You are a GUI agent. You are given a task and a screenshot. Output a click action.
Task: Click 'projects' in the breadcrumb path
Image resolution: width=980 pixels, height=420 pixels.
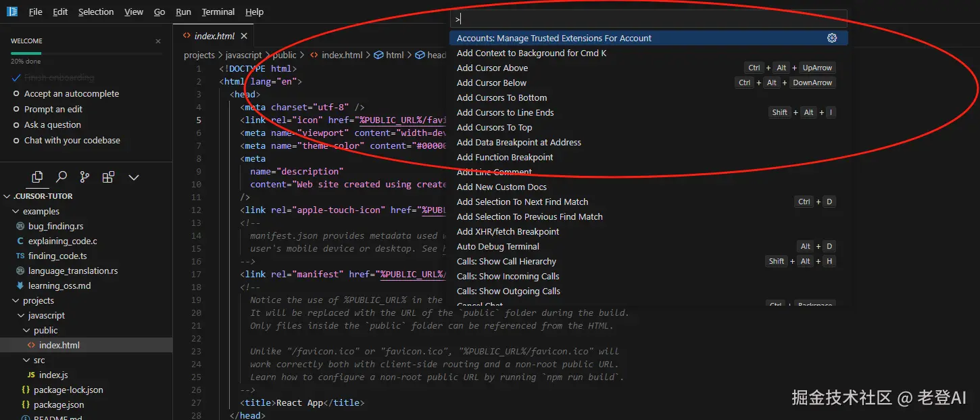click(199, 55)
